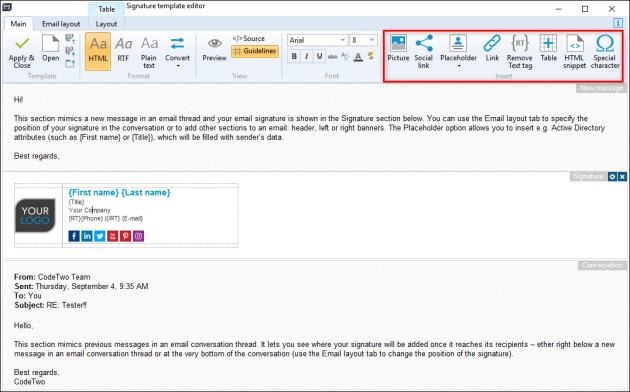Click the Signature section label
Screen dimensions: 630x392
pos(588,177)
